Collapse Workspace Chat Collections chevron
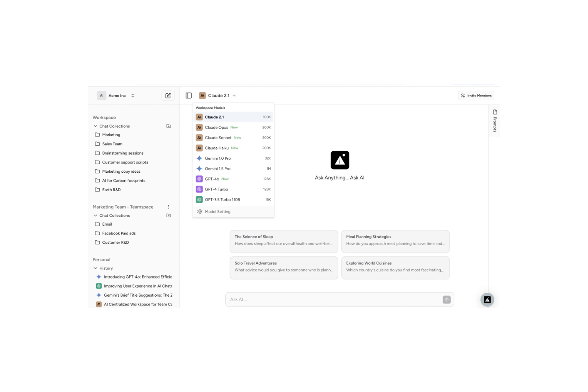588x392 pixels. click(95, 126)
